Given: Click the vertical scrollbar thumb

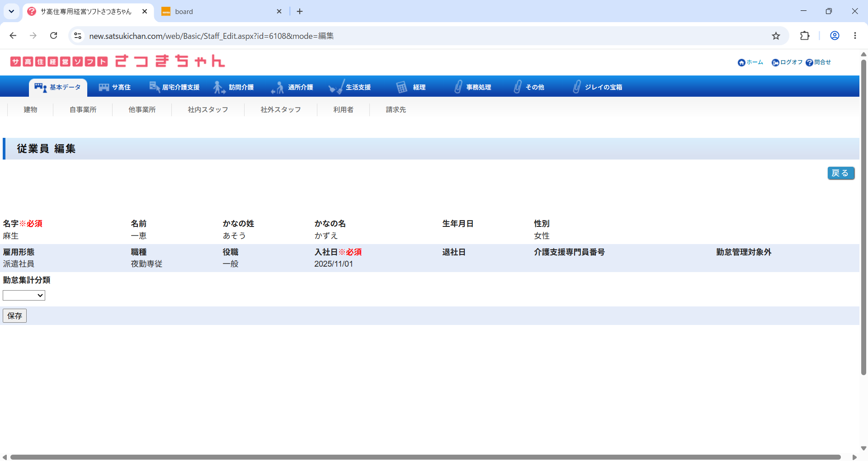Looking at the screenshot, I should [863, 217].
